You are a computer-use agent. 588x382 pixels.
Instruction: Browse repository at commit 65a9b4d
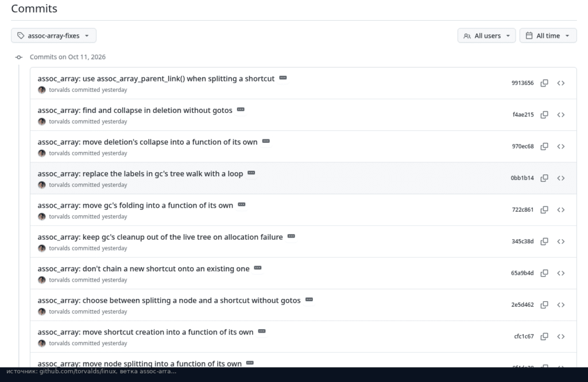coord(560,273)
